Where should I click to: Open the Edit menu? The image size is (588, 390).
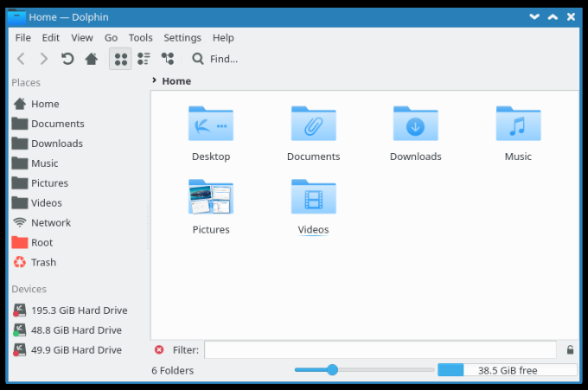pyautogui.click(x=51, y=38)
